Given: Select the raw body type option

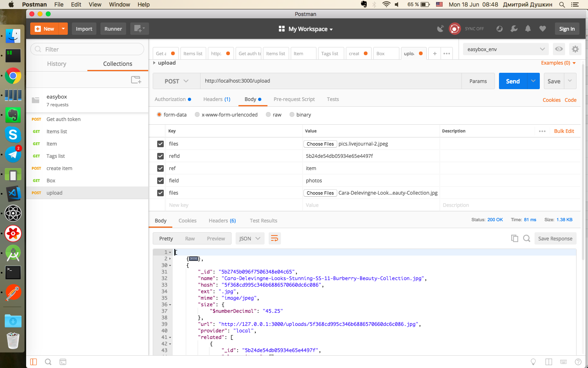Looking at the screenshot, I should coord(268,114).
